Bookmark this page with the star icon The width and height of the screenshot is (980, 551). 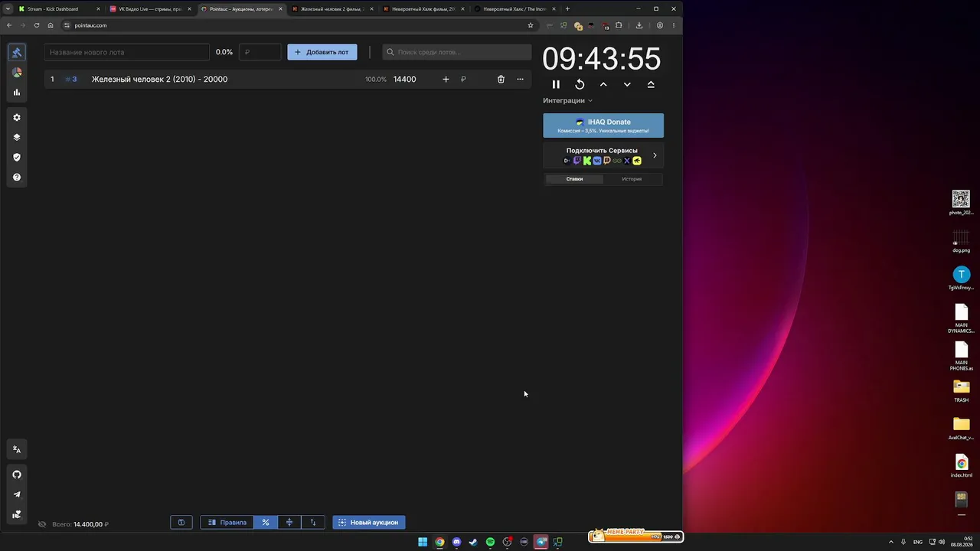tap(531, 25)
